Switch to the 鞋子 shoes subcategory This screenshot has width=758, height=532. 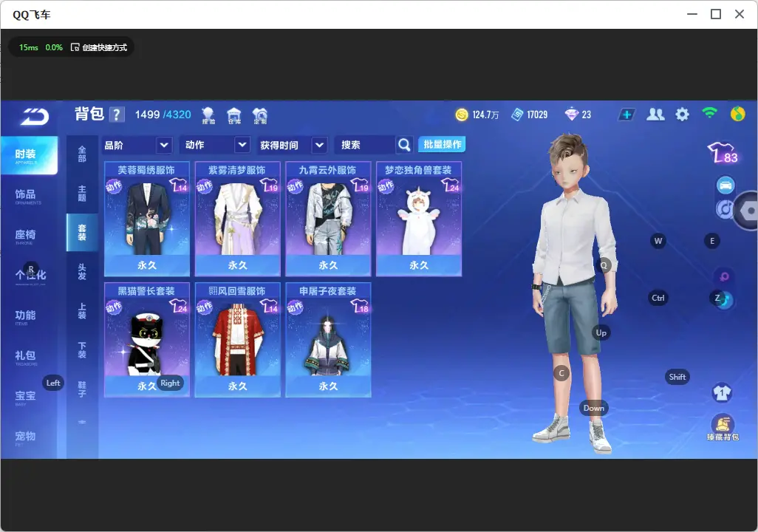pos(82,389)
